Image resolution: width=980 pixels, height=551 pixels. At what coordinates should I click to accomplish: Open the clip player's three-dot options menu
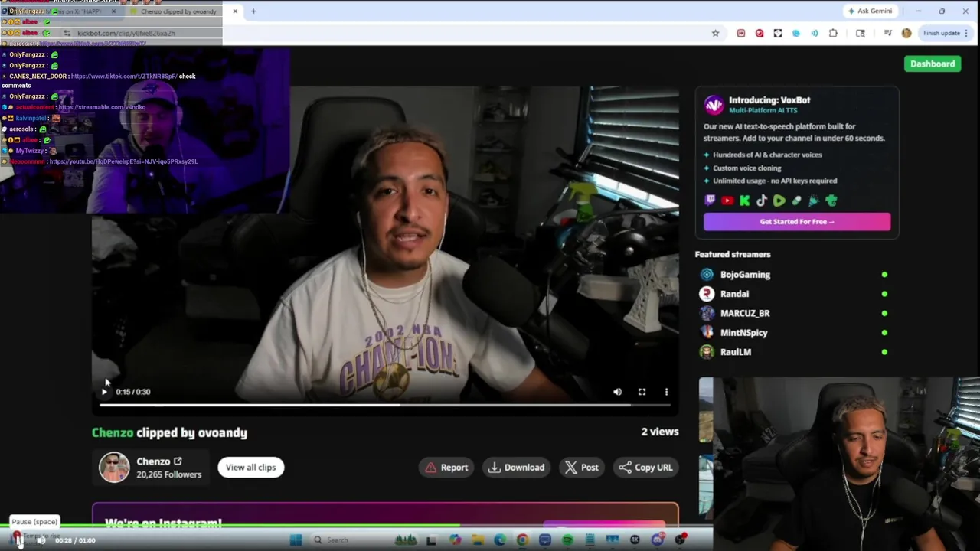pos(666,392)
